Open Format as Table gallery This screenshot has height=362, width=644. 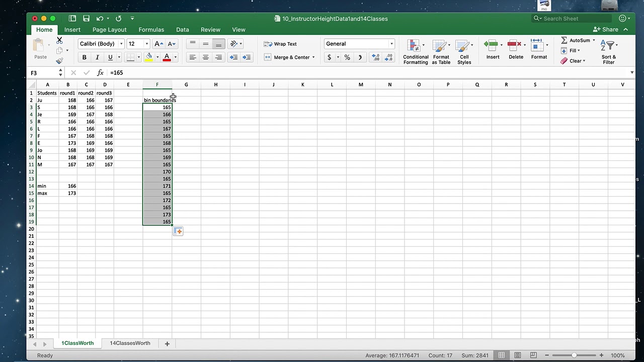[441, 52]
